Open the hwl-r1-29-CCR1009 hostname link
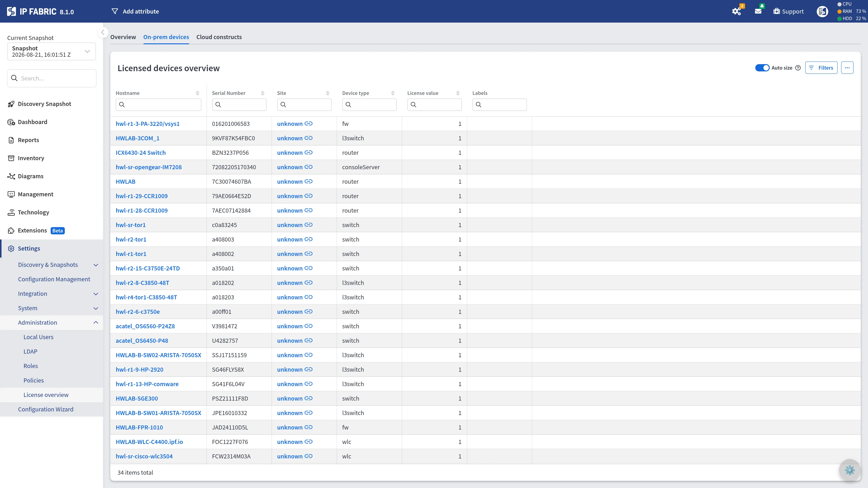868x488 pixels. [142, 196]
